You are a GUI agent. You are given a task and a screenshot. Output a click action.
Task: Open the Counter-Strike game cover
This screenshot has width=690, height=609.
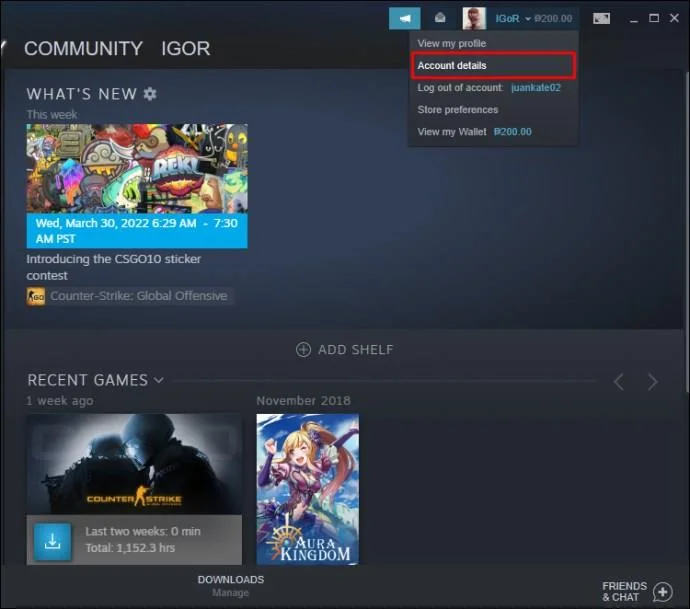134,464
